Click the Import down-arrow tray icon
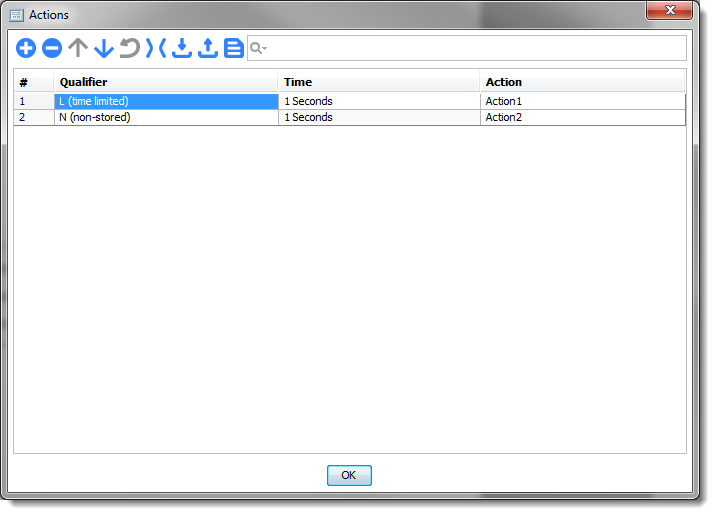 tap(182, 48)
